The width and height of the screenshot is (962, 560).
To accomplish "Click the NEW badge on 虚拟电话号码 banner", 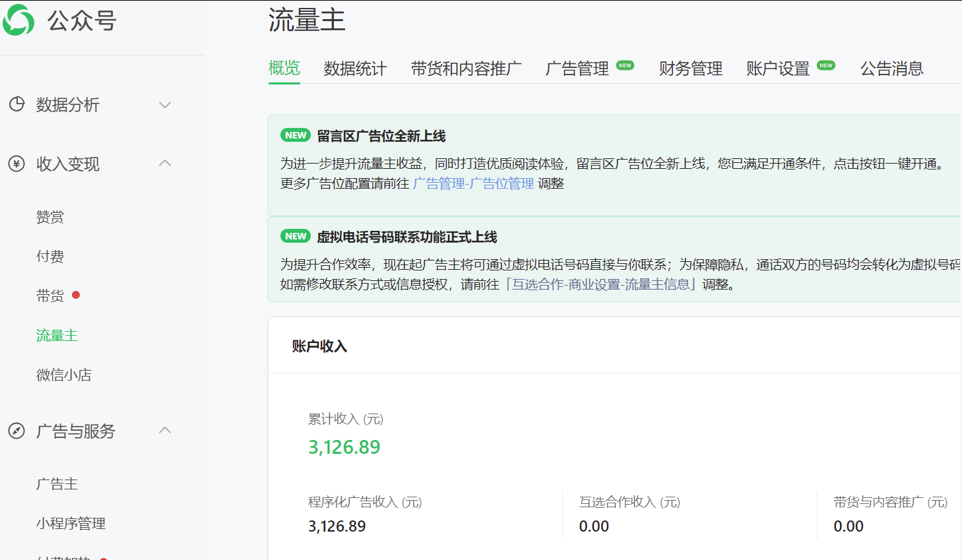I will click(295, 235).
